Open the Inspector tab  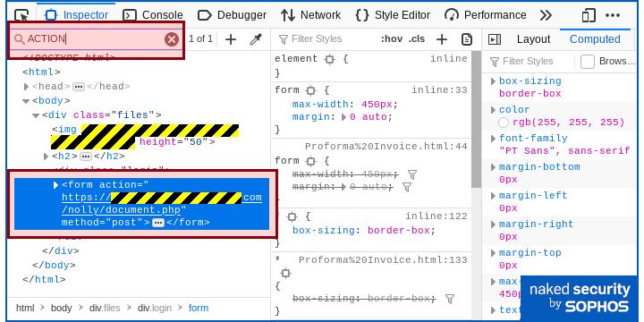click(76, 15)
